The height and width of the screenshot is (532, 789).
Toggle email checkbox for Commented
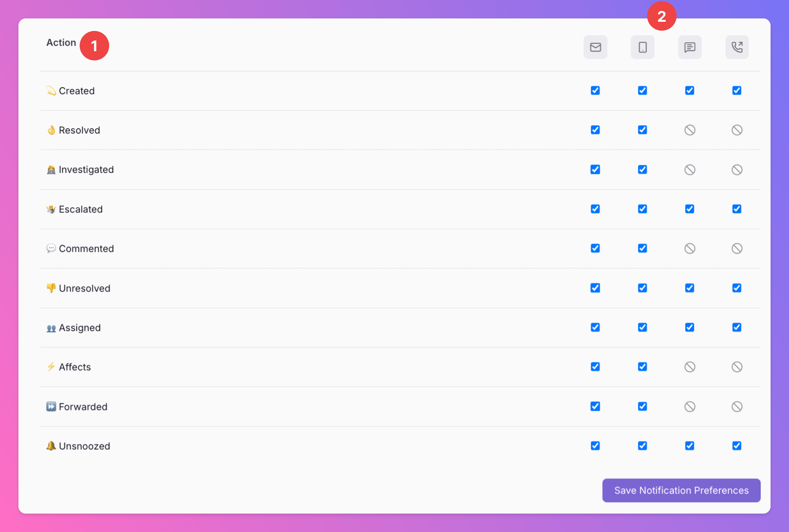595,248
